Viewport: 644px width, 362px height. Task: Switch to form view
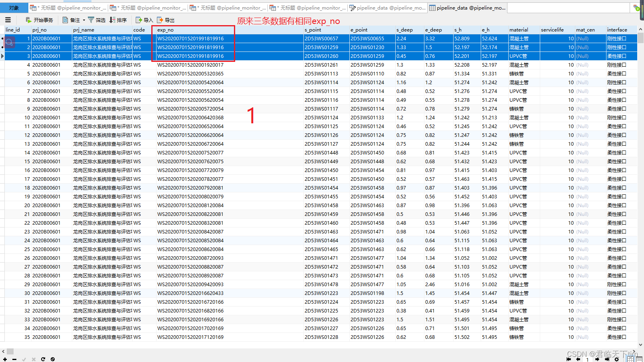coord(638,359)
